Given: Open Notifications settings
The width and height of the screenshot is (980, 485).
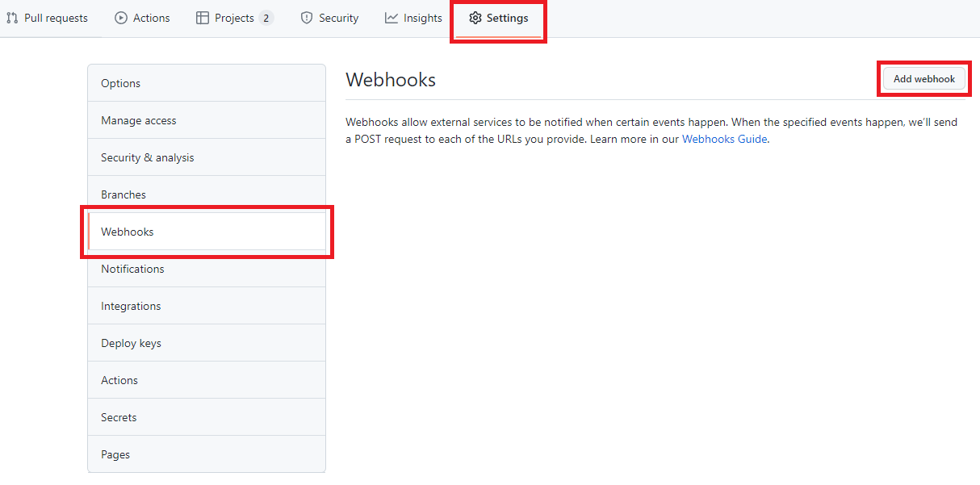Looking at the screenshot, I should pos(207,269).
